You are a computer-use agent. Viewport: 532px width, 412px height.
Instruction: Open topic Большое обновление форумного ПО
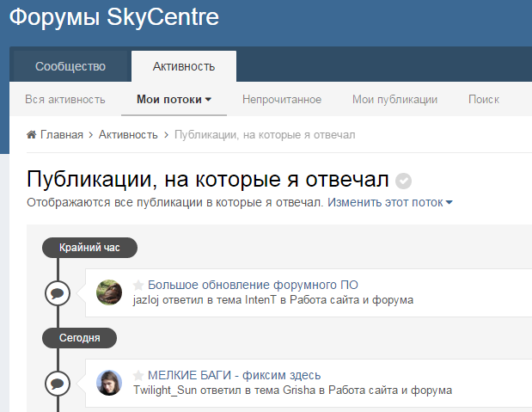(x=253, y=285)
